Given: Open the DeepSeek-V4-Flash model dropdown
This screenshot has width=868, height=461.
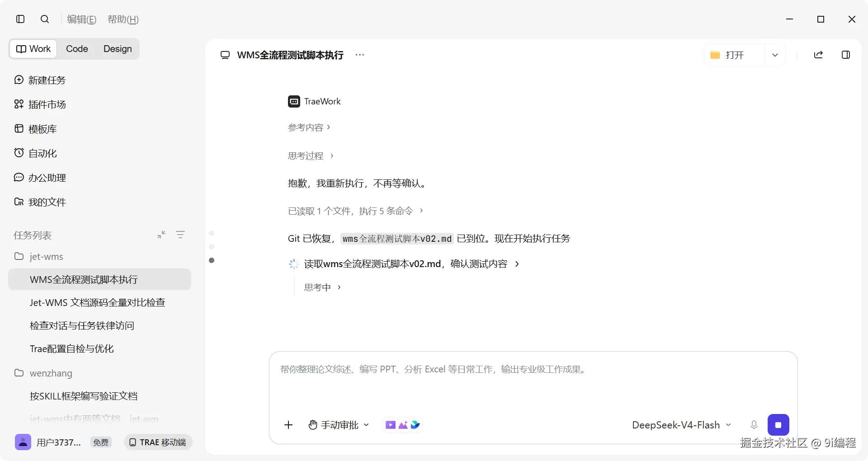Looking at the screenshot, I should pos(681,425).
